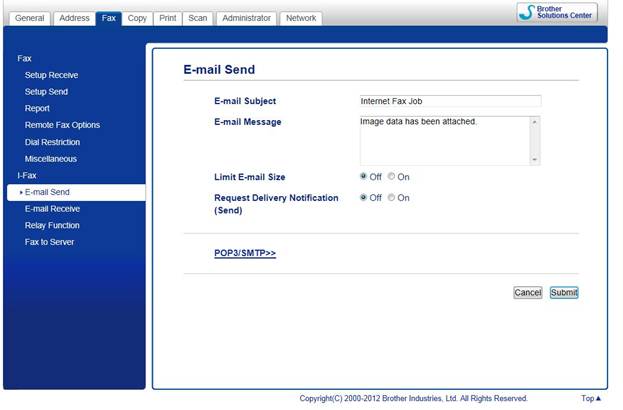Click the E-mail Subject text field
The width and height of the screenshot is (623, 410).
click(449, 101)
